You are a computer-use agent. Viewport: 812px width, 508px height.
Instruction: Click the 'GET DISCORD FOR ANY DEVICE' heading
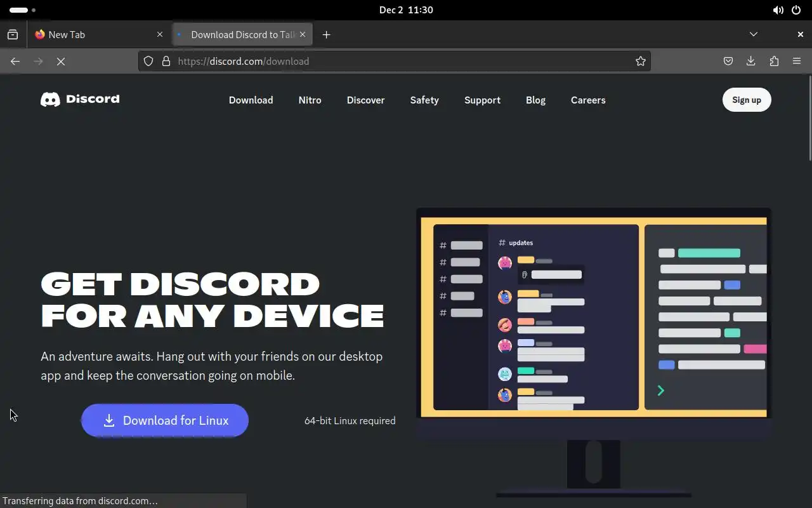click(213, 300)
